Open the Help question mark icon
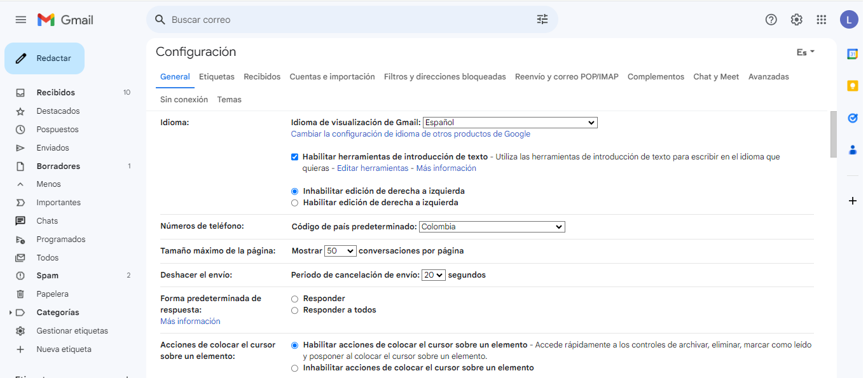The height and width of the screenshot is (378, 868). [771, 20]
